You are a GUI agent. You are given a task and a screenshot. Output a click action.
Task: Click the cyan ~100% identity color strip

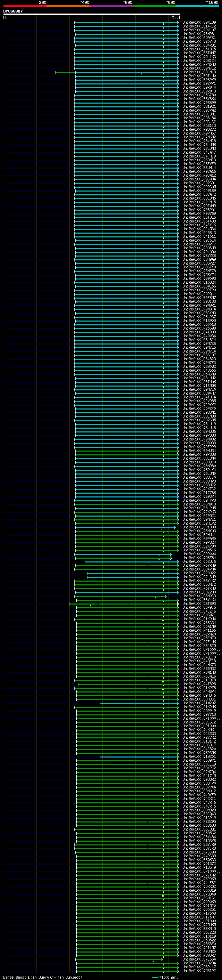point(197,6)
